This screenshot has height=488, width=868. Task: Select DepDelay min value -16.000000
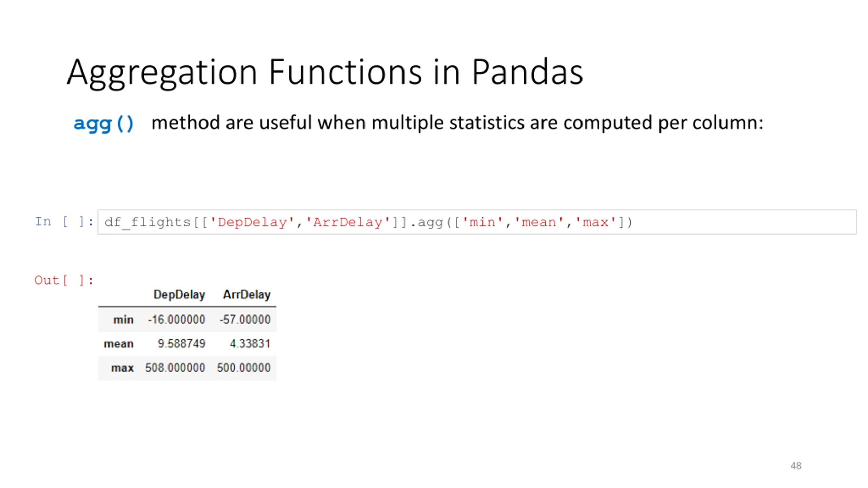click(176, 319)
